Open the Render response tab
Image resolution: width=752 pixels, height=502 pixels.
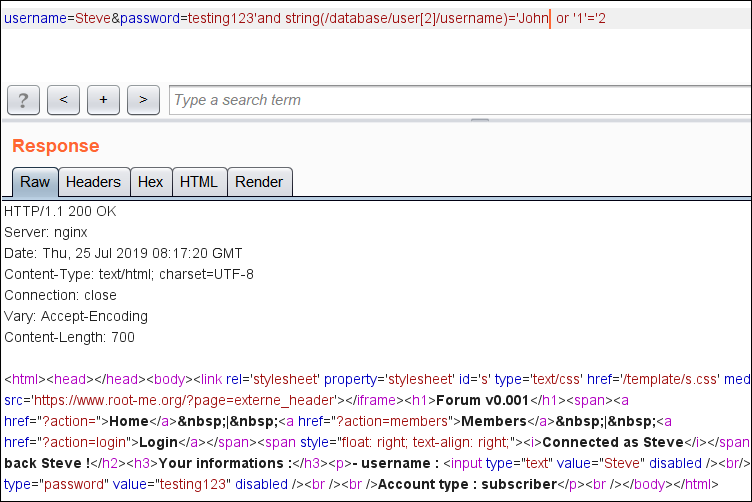coord(259,182)
